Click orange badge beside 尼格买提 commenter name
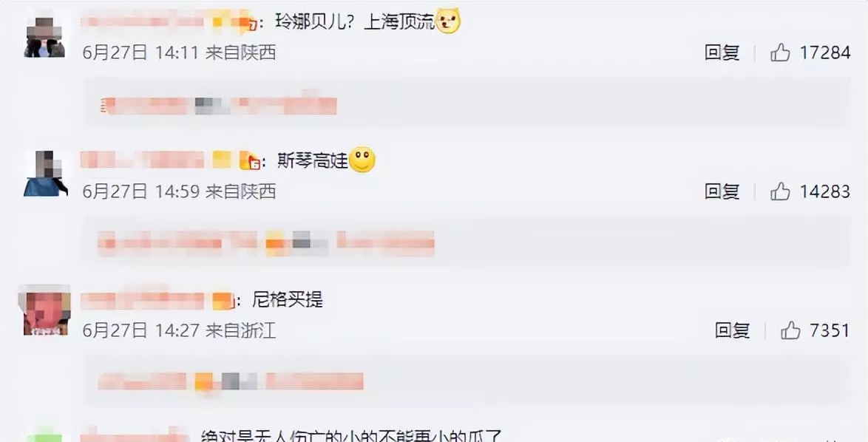This screenshot has width=868, height=442. 223,301
